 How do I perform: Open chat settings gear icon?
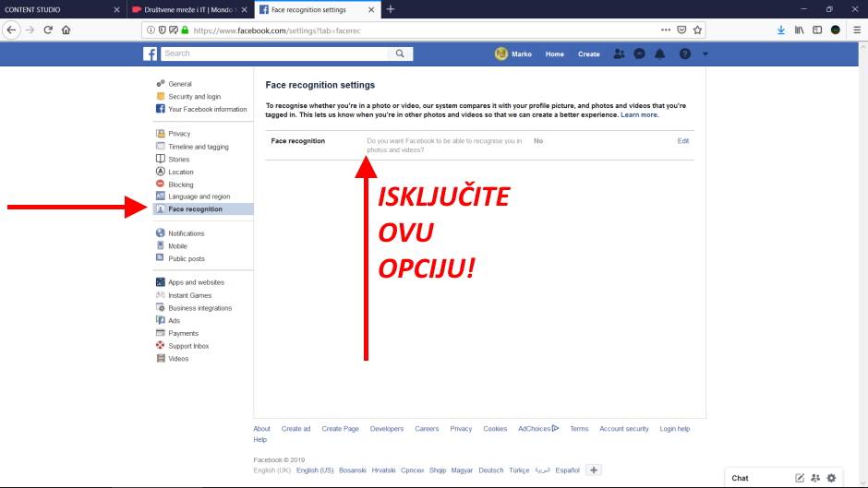[831, 478]
